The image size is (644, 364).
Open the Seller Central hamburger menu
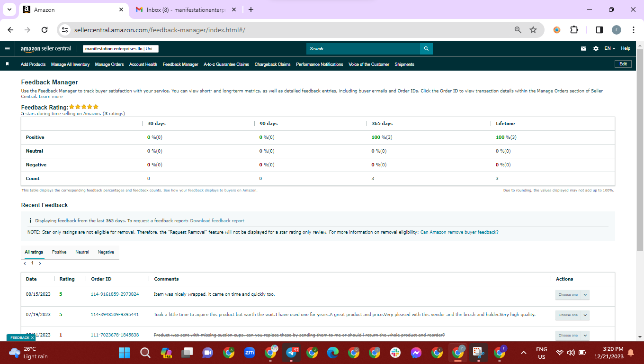7,48
